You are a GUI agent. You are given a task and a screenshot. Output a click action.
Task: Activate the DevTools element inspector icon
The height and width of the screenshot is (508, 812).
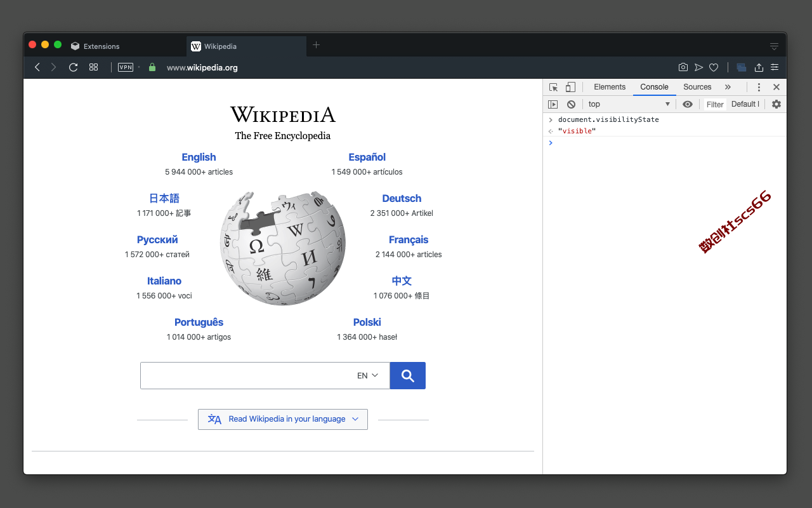point(553,87)
